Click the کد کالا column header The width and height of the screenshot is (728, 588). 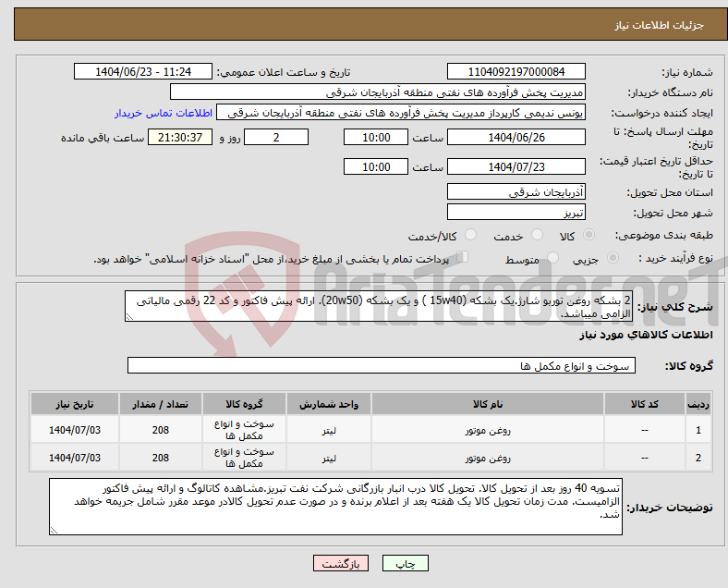(x=645, y=404)
